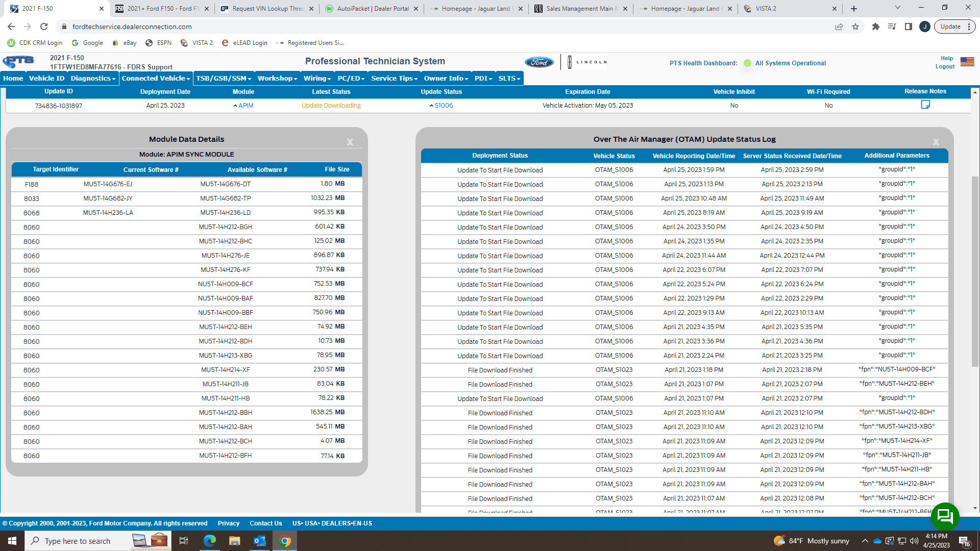Open the Release Notes icon

click(x=925, y=105)
